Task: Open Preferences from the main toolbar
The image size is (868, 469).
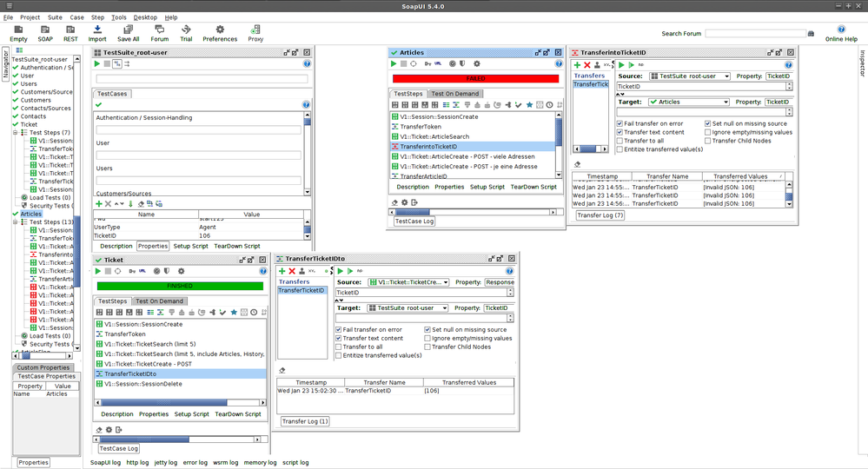Action: (x=220, y=33)
